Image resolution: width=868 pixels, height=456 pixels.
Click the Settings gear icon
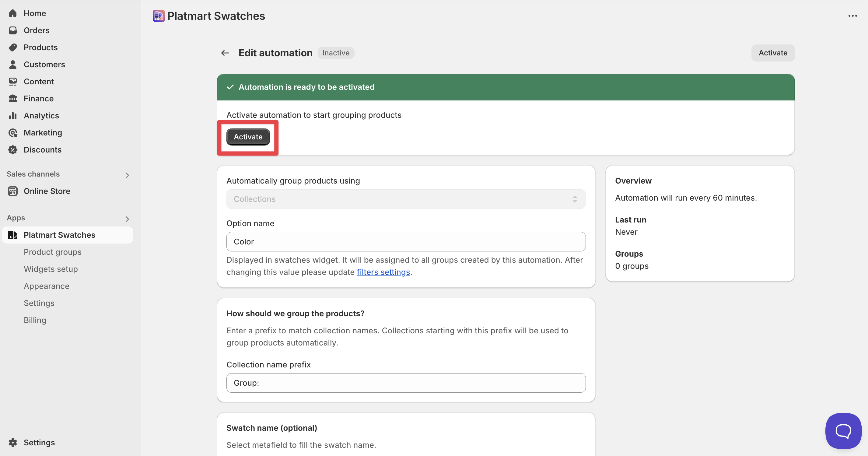[x=13, y=443]
